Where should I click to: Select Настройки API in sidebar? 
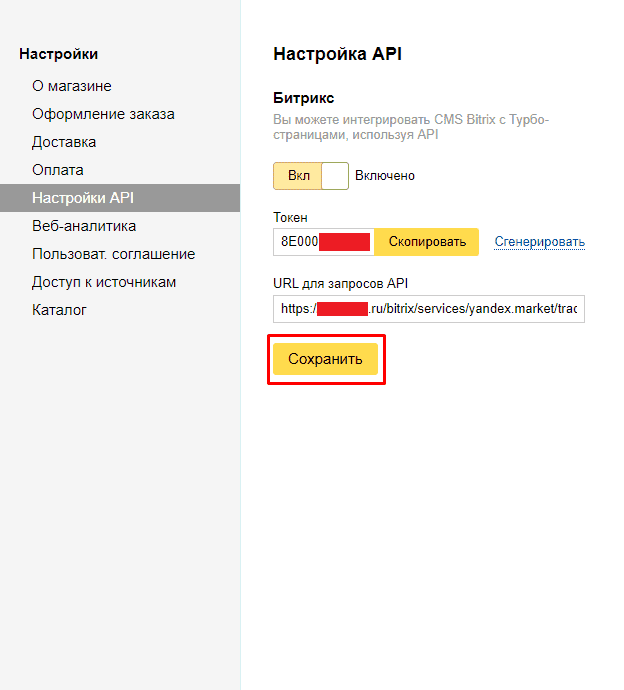pyautogui.click(x=120, y=198)
